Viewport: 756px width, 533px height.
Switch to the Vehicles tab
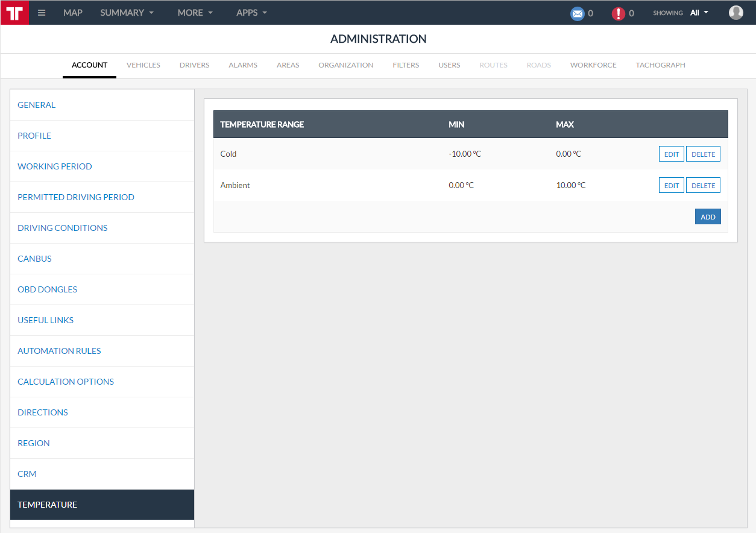point(143,65)
